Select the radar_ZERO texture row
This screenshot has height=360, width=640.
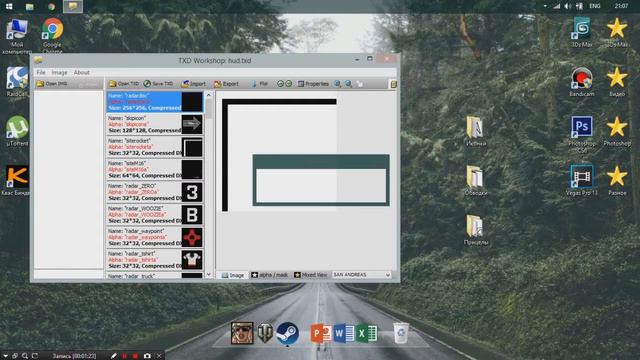click(x=154, y=192)
